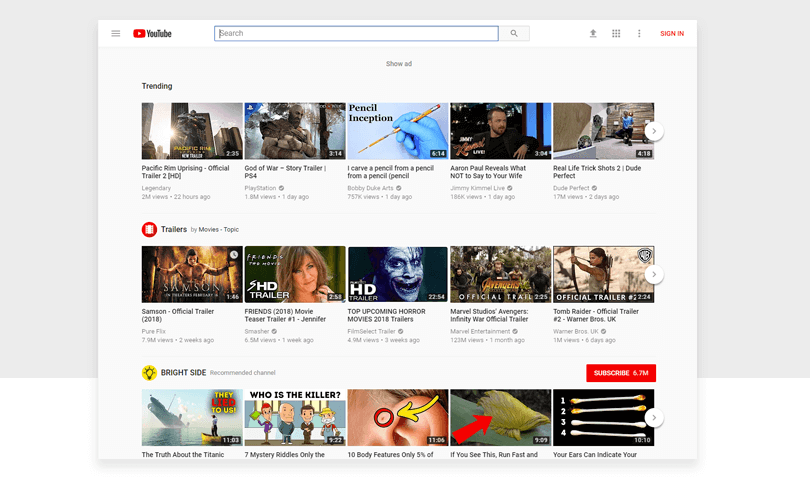This screenshot has width=810, height=481.
Task: Click title 'Real Life Trick Shots 2'
Action: (597, 172)
